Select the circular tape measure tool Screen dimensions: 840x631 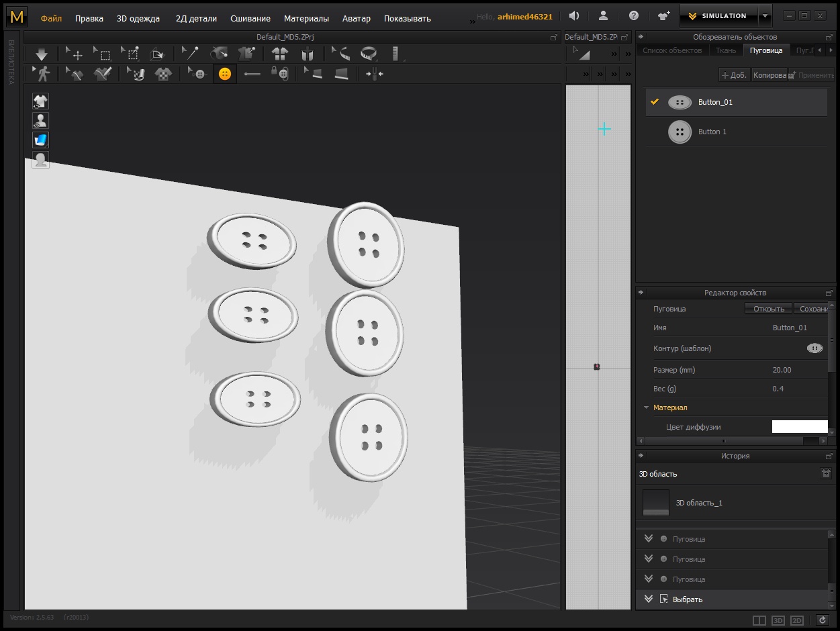tap(369, 54)
